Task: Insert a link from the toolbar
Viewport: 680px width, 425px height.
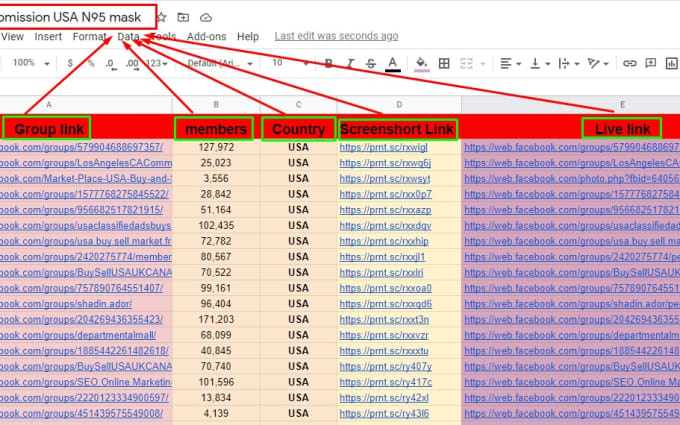Action: click(x=630, y=63)
